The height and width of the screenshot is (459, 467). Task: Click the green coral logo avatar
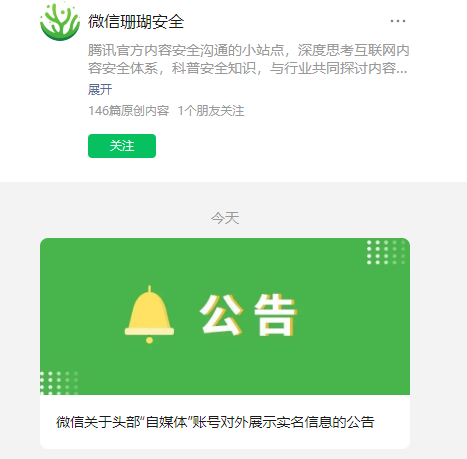point(60,22)
